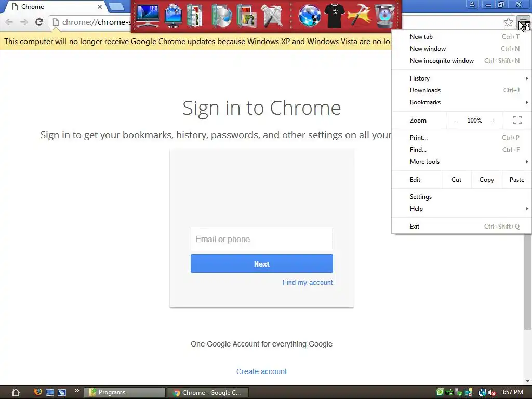Image resolution: width=532 pixels, height=399 pixels.
Task: Click the hammer with burst dock icon
Action: 360,16
